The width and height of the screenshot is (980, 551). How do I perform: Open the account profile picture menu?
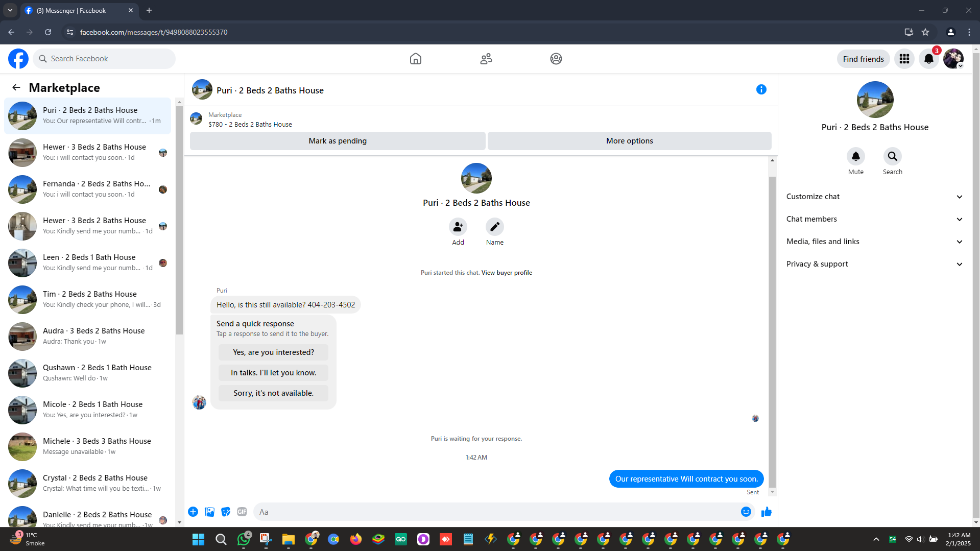[953, 59]
